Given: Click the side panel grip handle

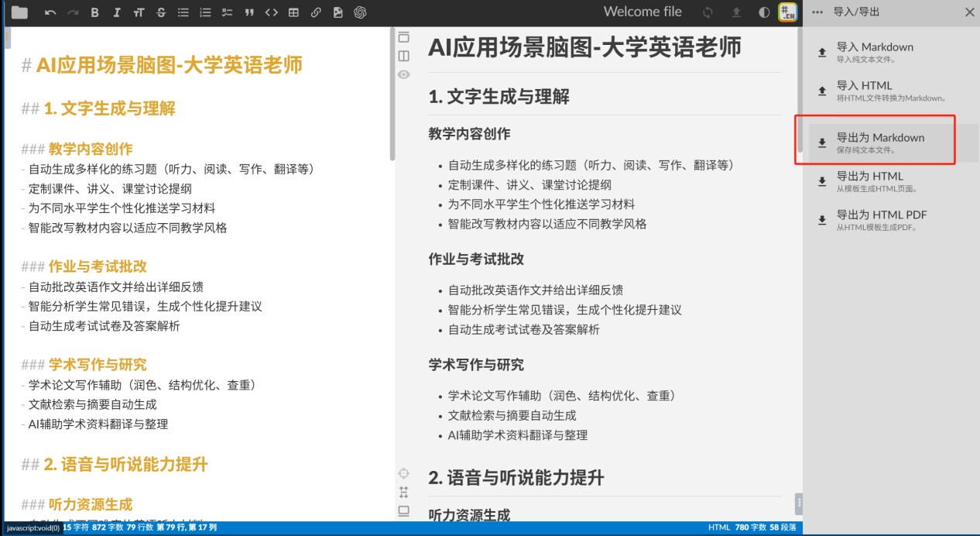Looking at the screenshot, I should point(798,504).
